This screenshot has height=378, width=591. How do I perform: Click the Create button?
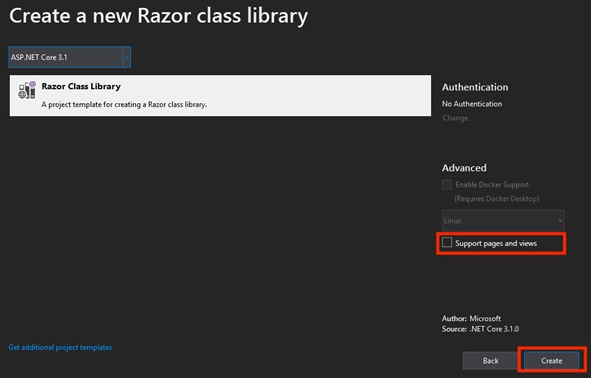pyautogui.click(x=551, y=361)
